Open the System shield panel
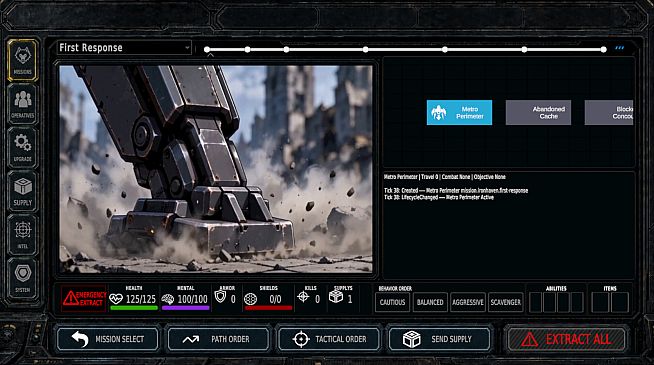Screen dimensions: 654x365 (23, 278)
